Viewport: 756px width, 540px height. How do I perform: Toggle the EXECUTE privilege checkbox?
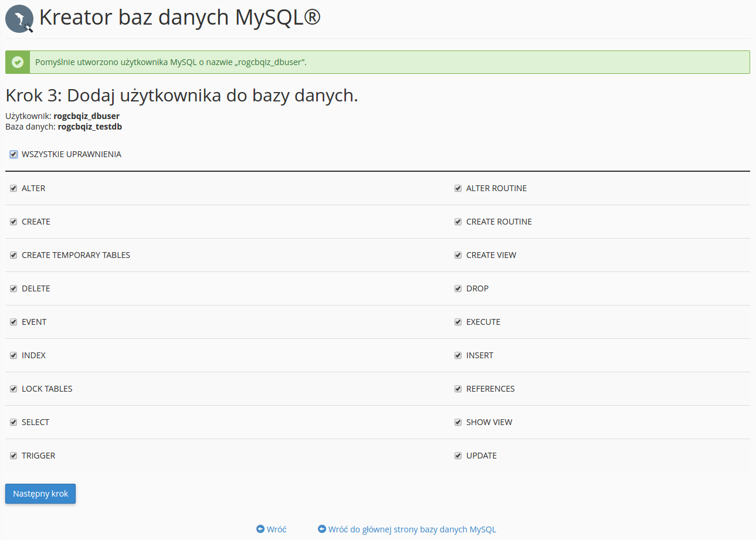tap(458, 322)
